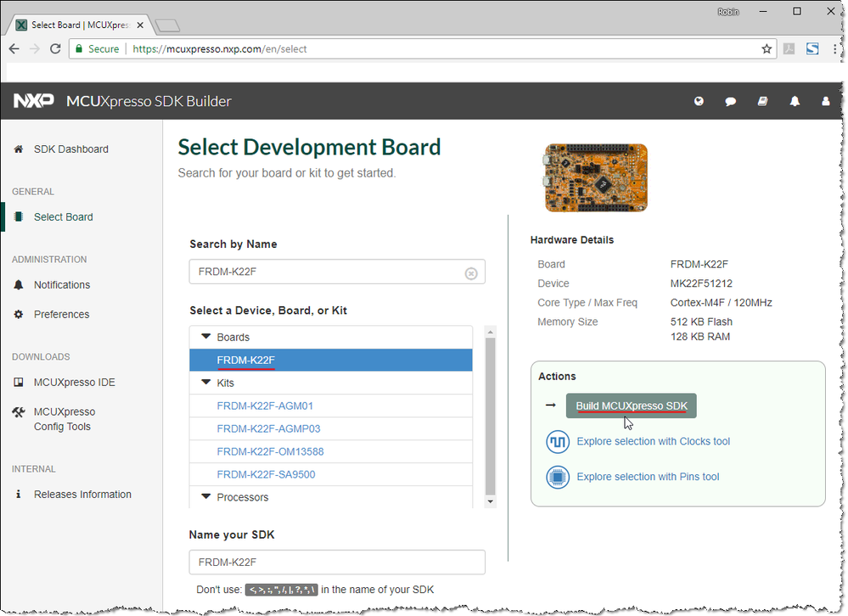The image size is (848, 616).
Task: Click Explore selection with Pins tool link
Action: (648, 477)
